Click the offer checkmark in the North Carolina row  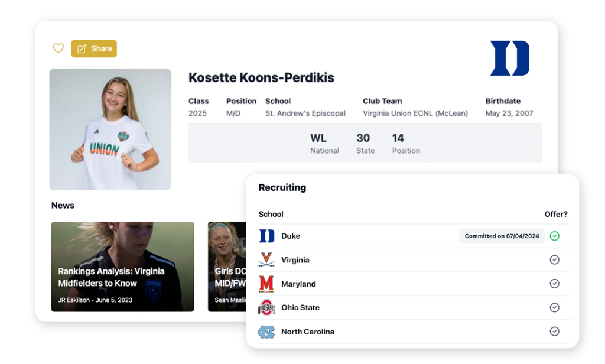pyautogui.click(x=554, y=331)
